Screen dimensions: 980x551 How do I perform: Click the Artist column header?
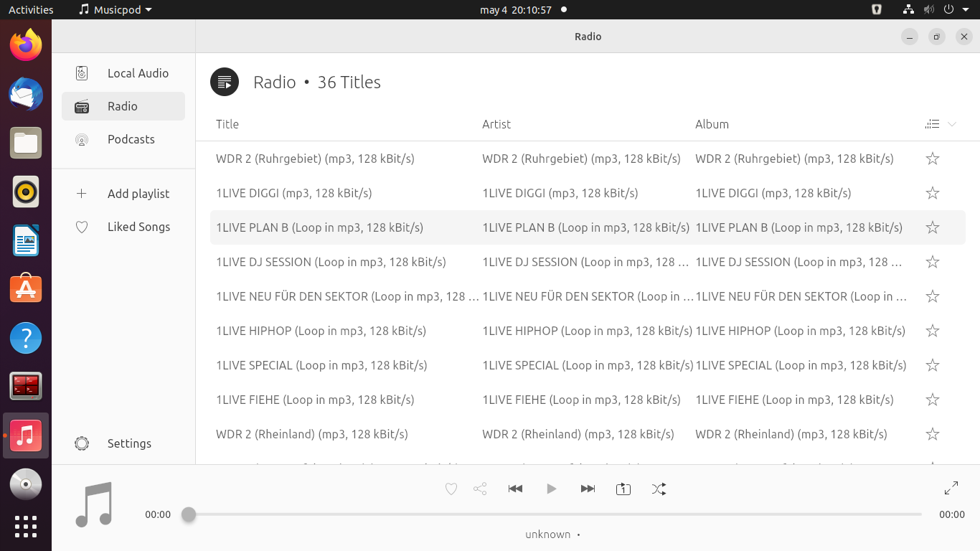click(x=496, y=124)
